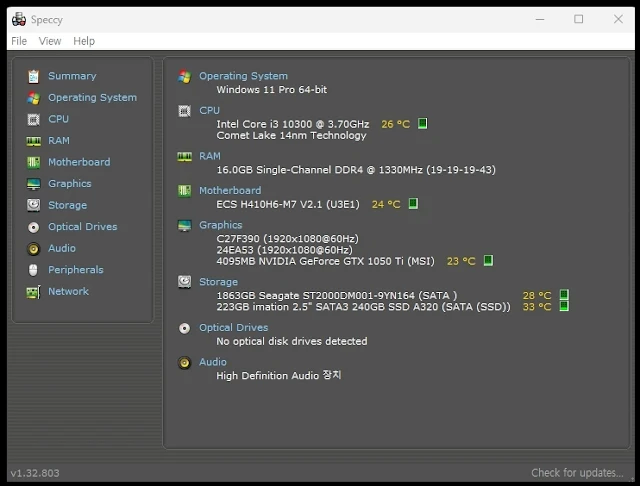Image resolution: width=640 pixels, height=486 pixels.
Task: Click the memory icon beside RAM heading in main panel
Action: [184, 157]
